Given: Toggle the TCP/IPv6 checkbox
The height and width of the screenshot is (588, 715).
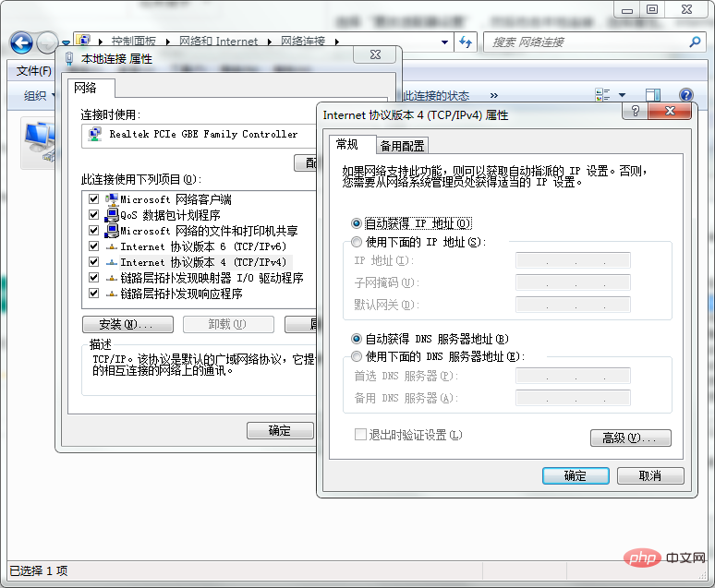Looking at the screenshot, I should coord(94,246).
